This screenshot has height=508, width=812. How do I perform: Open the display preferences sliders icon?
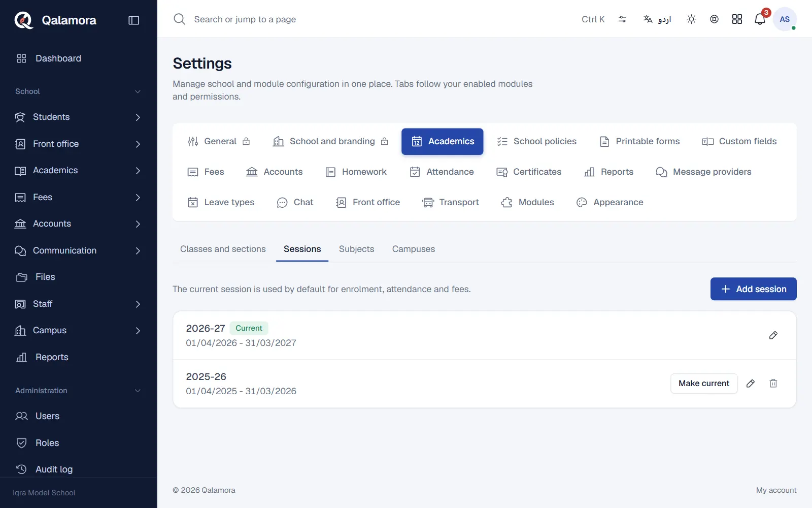[x=622, y=19]
